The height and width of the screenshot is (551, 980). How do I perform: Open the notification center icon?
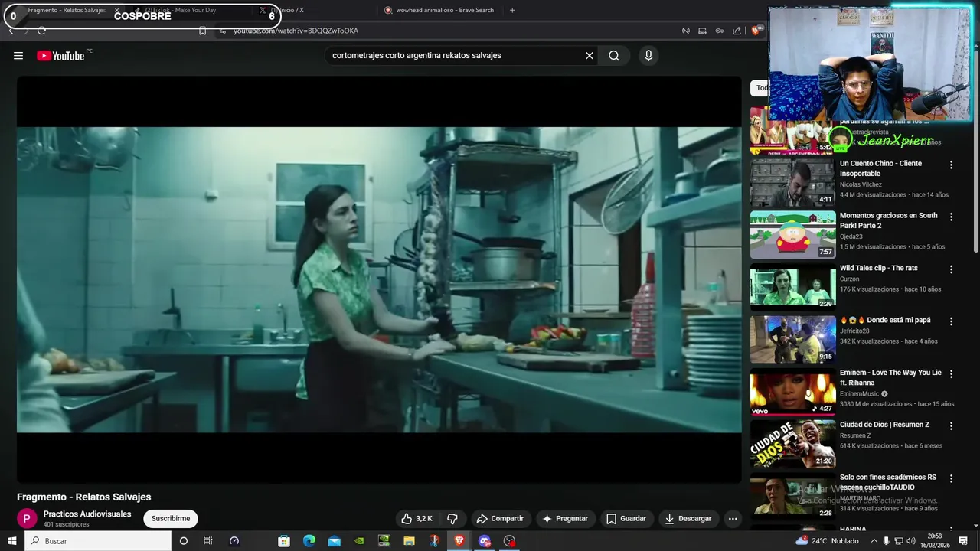963,541
